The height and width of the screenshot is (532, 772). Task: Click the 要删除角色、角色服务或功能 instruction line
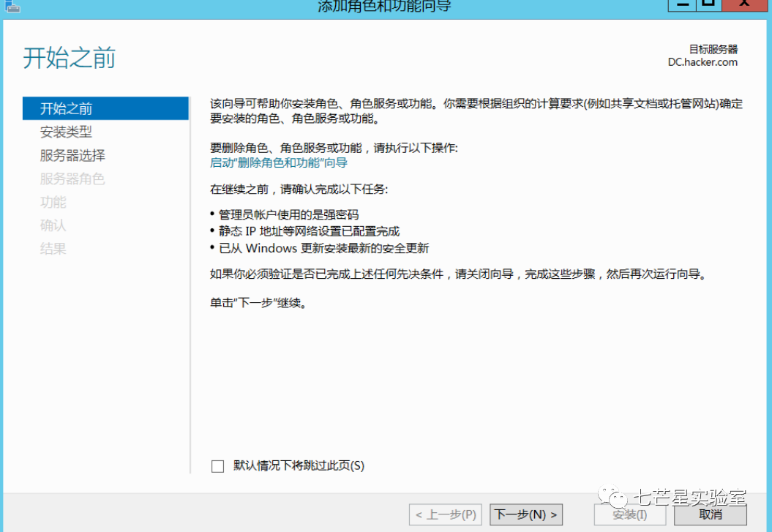pyautogui.click(x=334, y=148)
